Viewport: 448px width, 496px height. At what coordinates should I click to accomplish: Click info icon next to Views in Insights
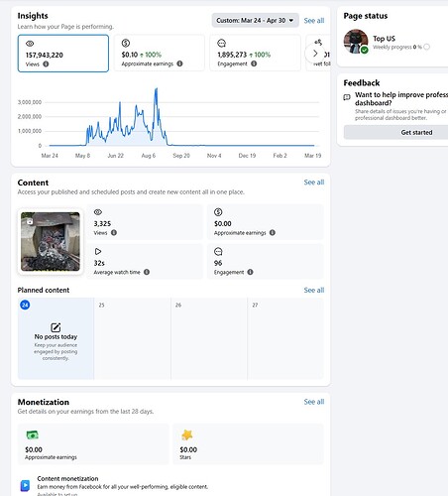(x=46, y=63)
